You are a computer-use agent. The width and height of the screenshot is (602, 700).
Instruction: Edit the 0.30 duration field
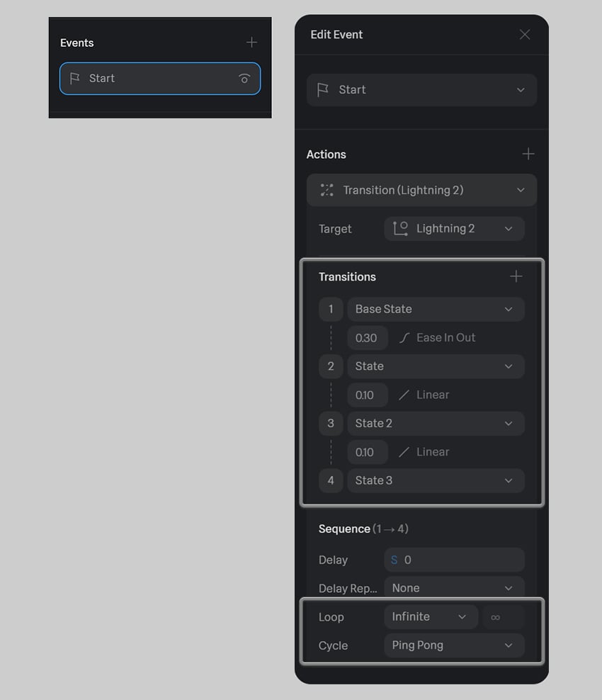[x=368, y=338]
